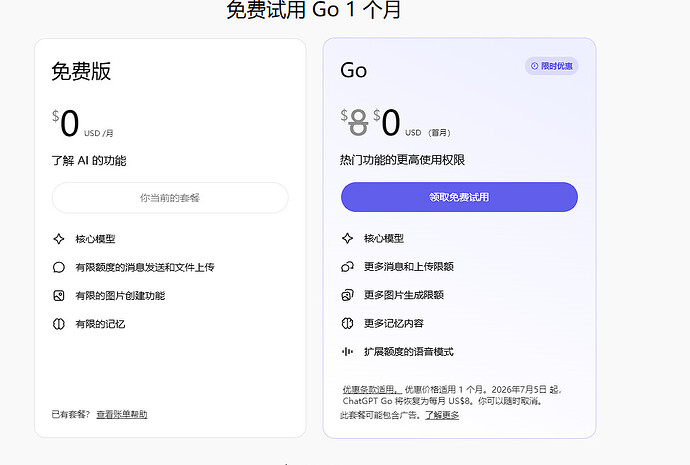The width and height of the screenshot is (690, 465).
Task: Click the 了解 AI 的功能 text
Action: [89, 161]
